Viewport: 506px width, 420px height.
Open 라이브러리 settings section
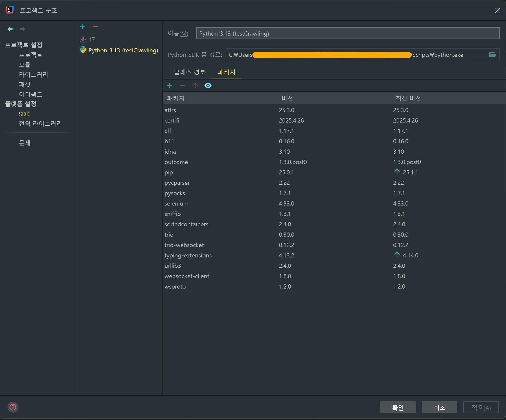click(34, 75)
